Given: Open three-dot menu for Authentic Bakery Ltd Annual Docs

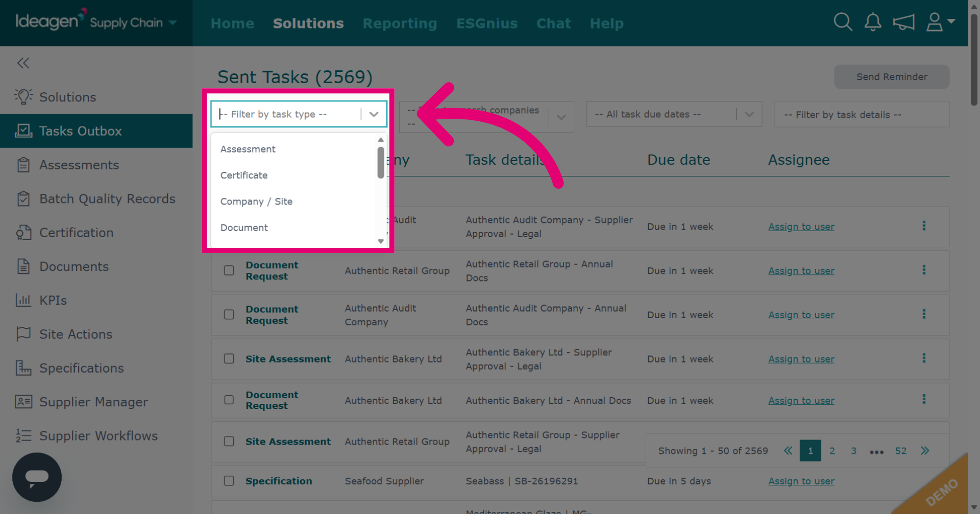Looking at the screenshot, I should [x=924, y=400].
